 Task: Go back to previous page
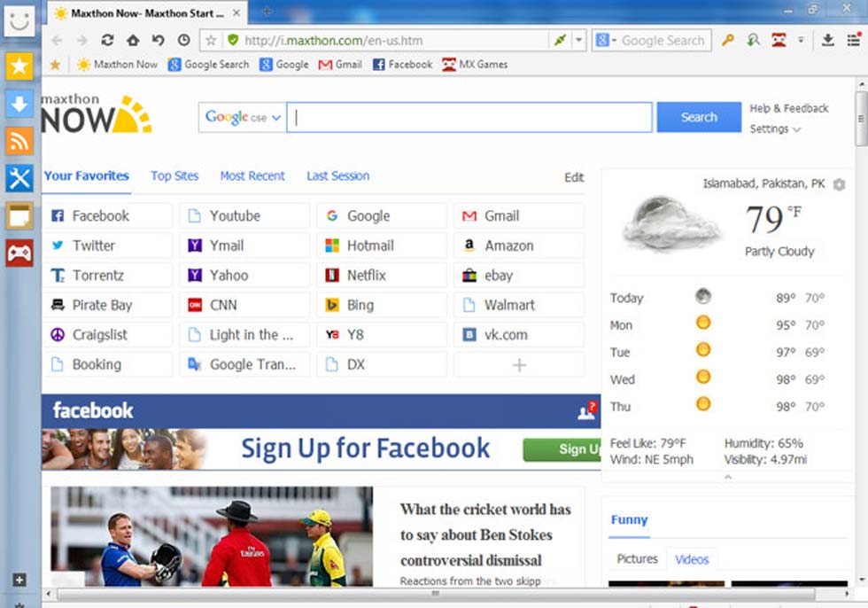57,41
